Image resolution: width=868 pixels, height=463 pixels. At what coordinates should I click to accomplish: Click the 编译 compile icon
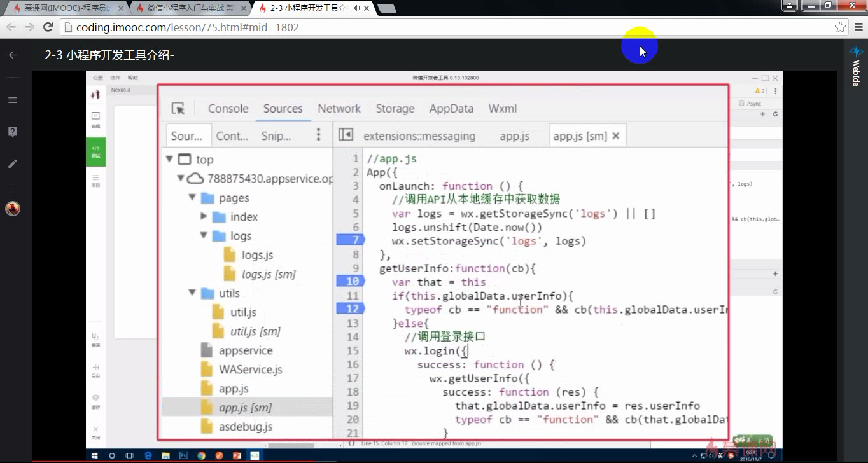coord(95,340)
